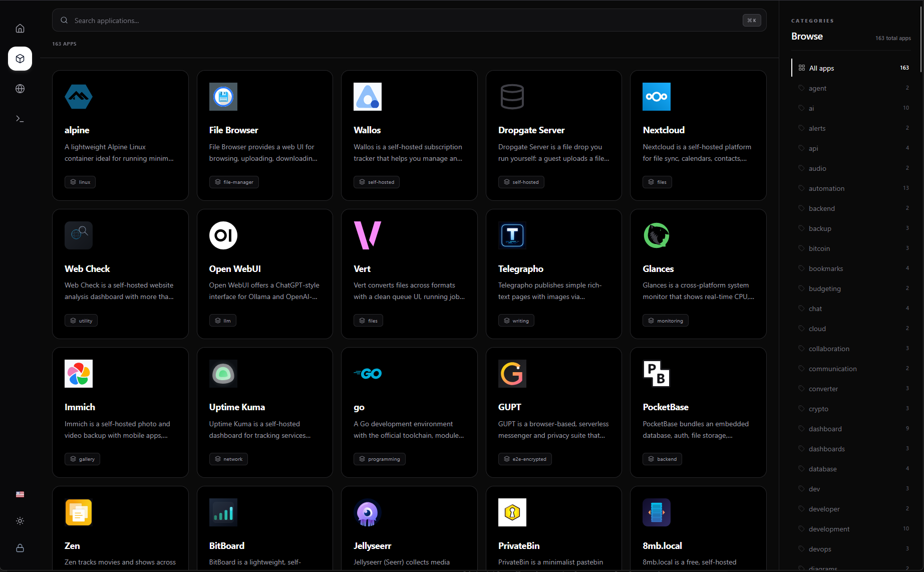The width and height of the screenshot is (924, 572).
Task: Click the Immich pinwheel logo
Action: point(79,374)
